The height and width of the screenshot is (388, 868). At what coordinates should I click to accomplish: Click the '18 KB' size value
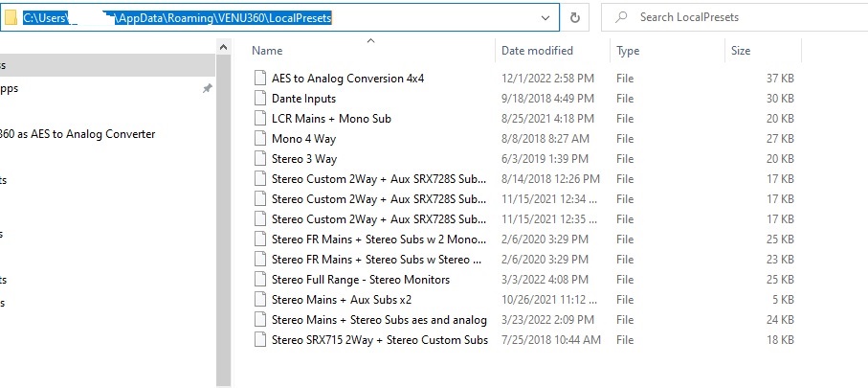780,340
